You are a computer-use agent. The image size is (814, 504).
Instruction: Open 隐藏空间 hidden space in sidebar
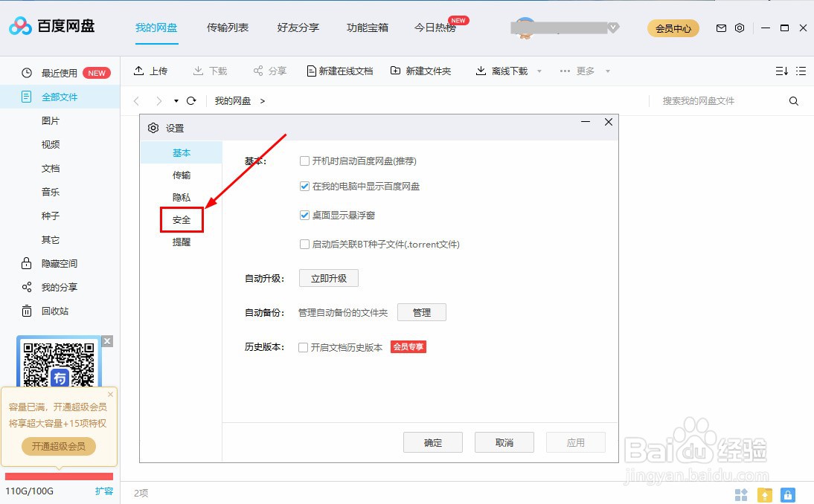click(60, 262)
